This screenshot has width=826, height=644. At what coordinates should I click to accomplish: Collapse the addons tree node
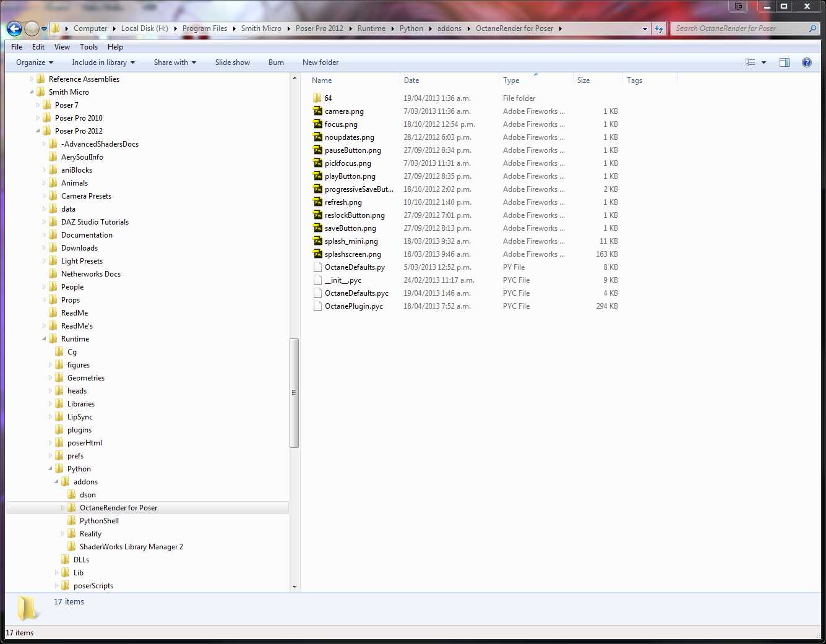pos(56,482)
